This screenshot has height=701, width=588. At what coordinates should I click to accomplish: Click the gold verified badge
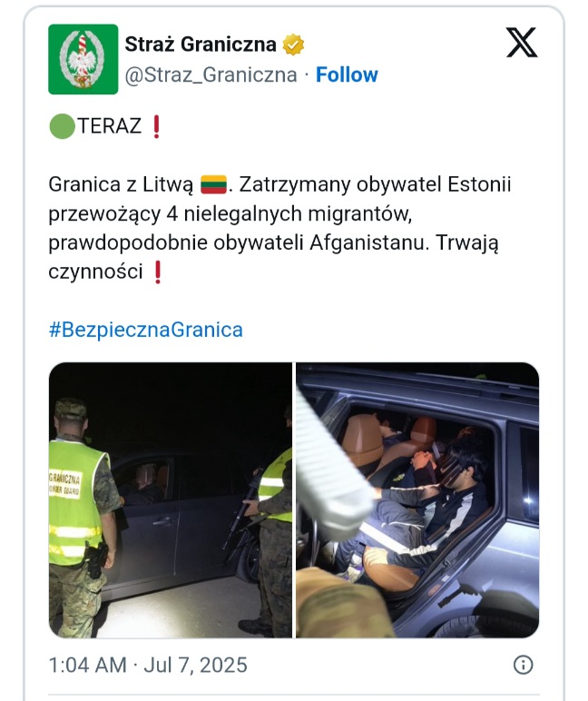293,44
